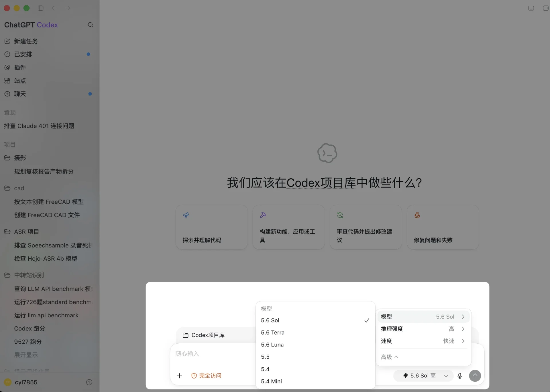
Task: Go back with the left arrow
Action: [54, 8]
